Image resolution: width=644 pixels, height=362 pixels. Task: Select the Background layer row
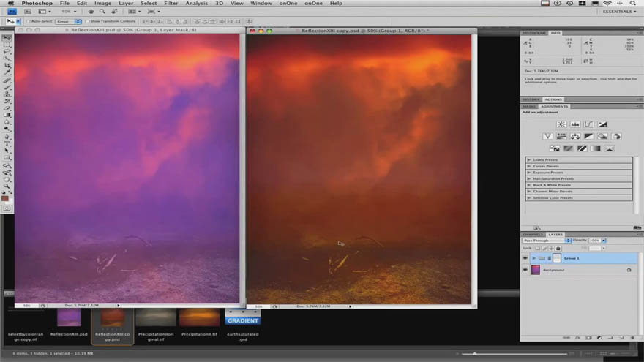tap(580, 270)
